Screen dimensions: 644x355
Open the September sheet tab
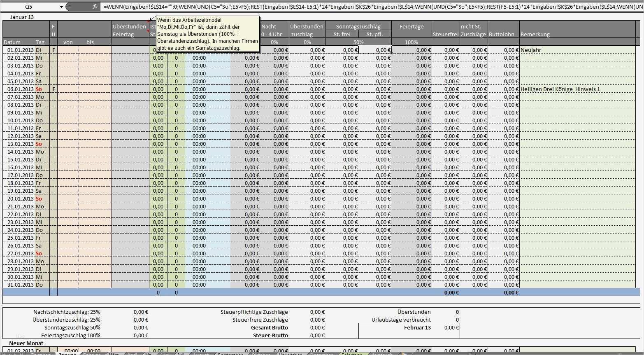230,354
